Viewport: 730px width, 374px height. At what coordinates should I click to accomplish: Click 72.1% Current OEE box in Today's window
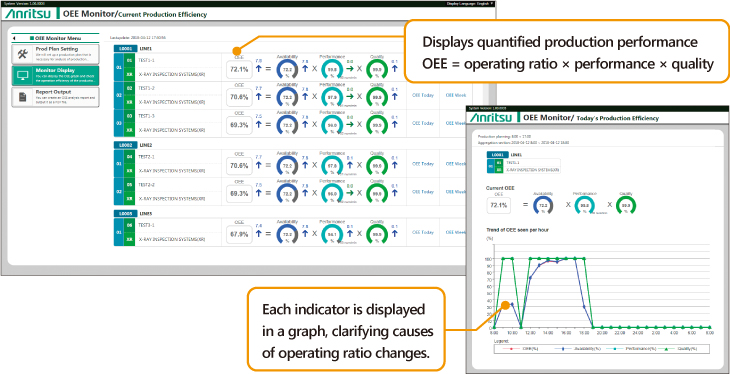click(x=499, y=205)
